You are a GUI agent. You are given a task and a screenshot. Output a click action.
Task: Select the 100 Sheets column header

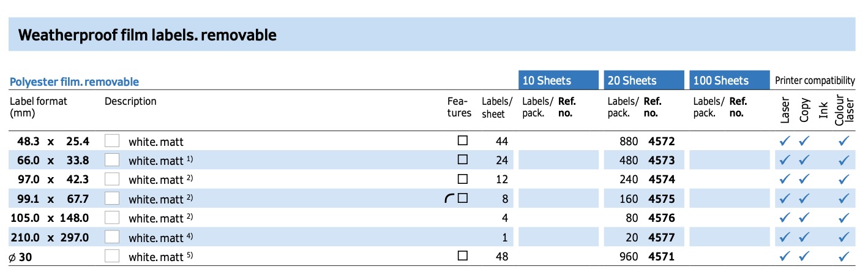[x=729, y=80]
